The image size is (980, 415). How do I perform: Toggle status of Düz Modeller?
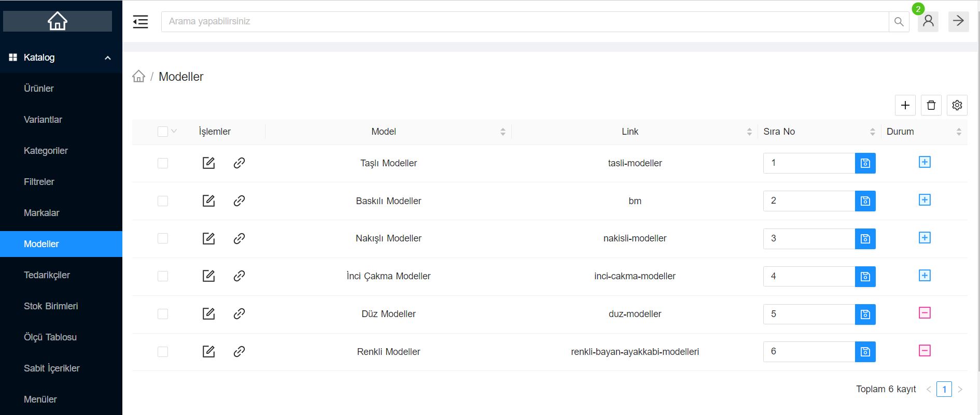(x=925, y=313)
